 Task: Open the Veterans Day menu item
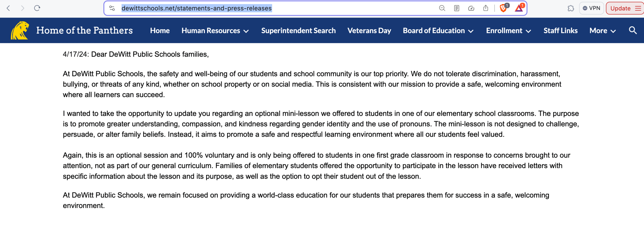click(x=369, y=31)
